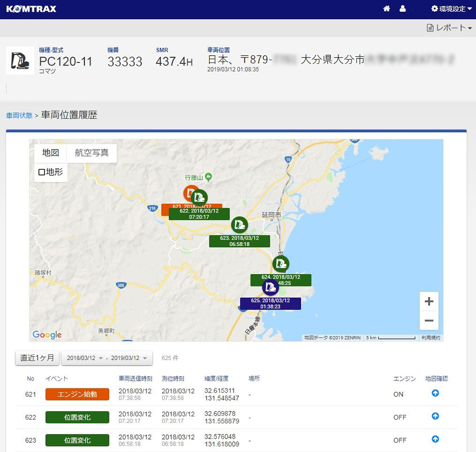This screenshot has width=476, height=452.
Task: Show row 622 location on map
Action: (x=435, y=416)
